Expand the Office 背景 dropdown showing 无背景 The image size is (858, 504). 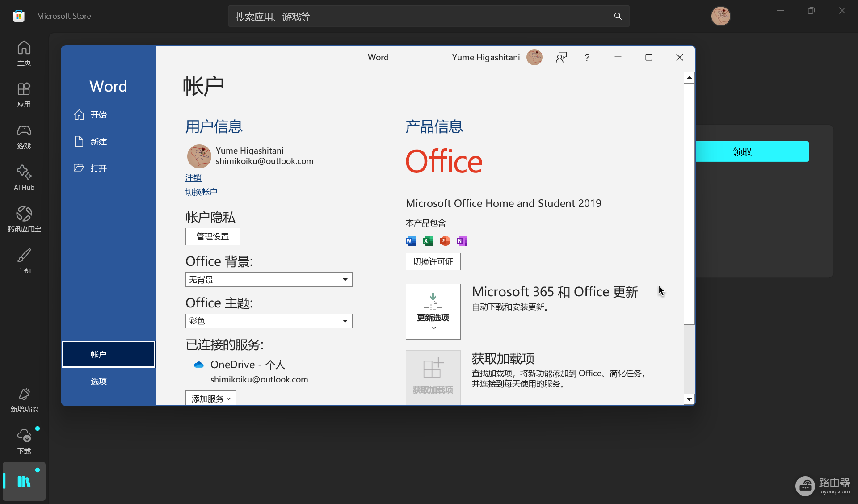(269, 280)
